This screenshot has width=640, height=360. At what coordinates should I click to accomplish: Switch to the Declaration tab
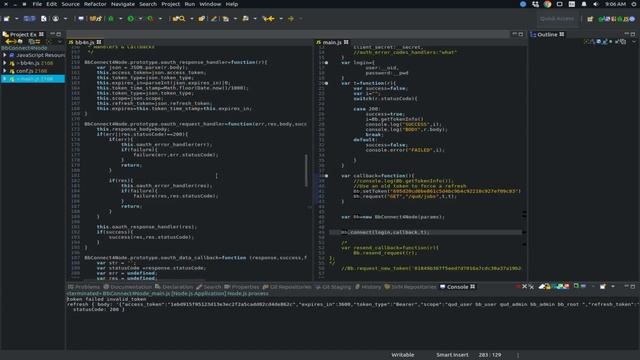tap(174, 287)
